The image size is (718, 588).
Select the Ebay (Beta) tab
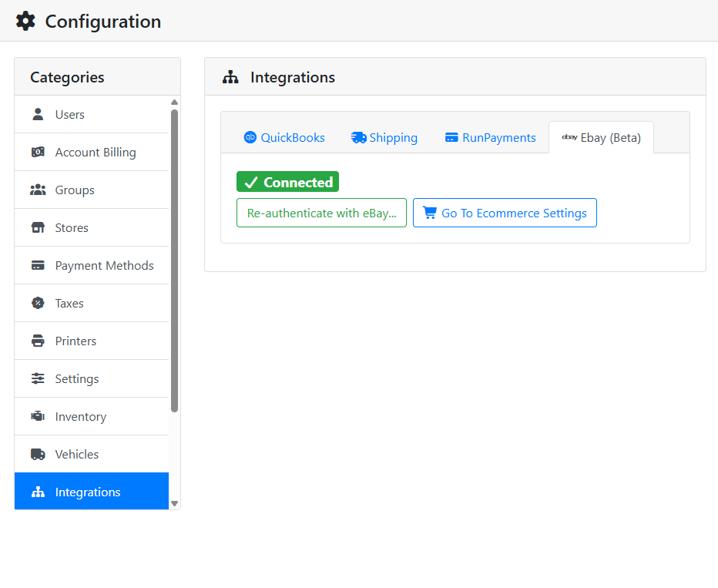[601, 137]
